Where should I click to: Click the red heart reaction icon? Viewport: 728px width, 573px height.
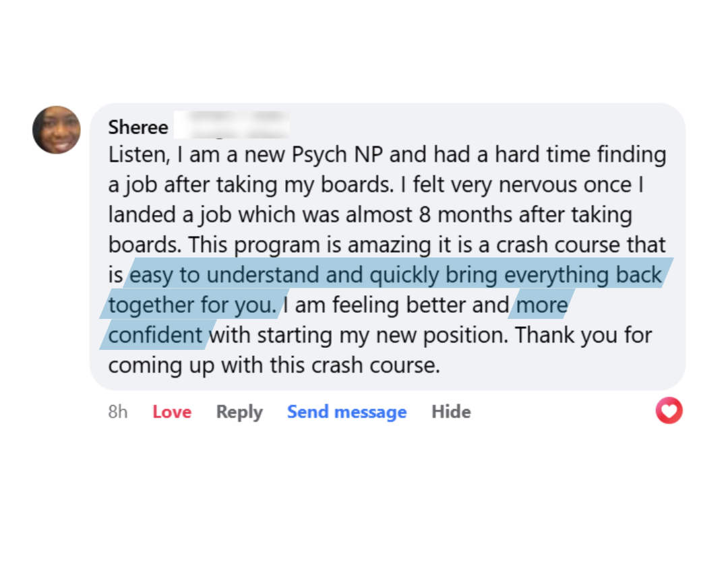point(669,411)
